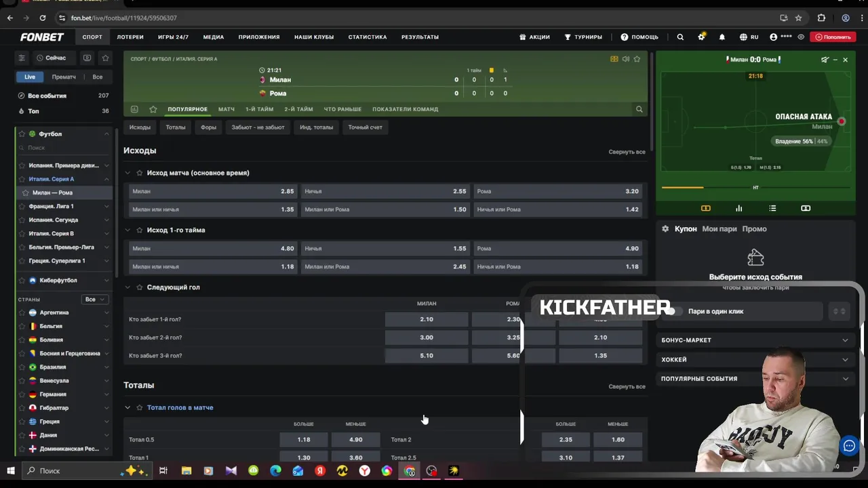Bet on Милан win at 2.85

click(213, 191)
